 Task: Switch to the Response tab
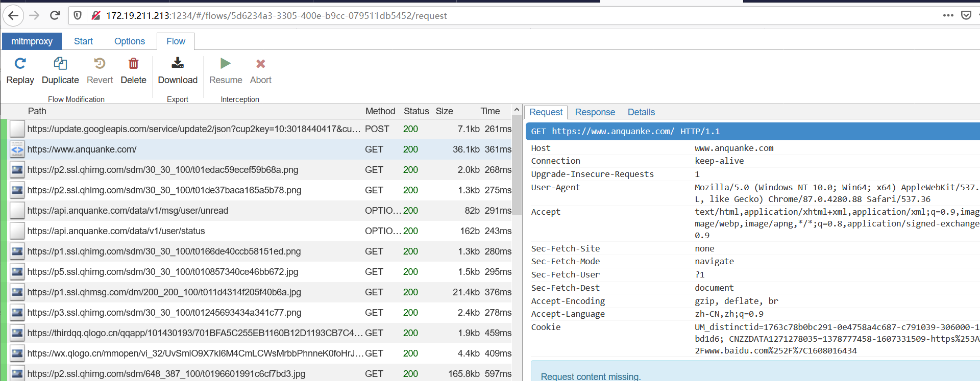[x=595, y=112]
